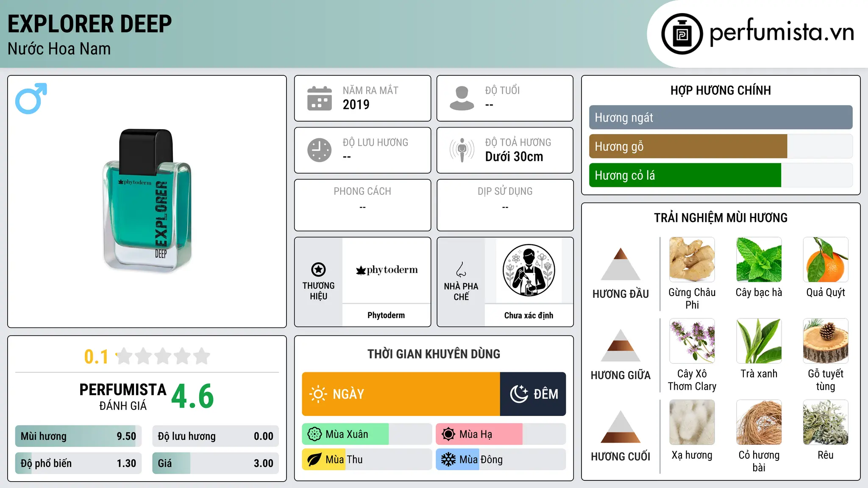The width and height of the screenshot is (868, 488).
Task: Click the TRẢI NGHIỆM MÙI HƯƠNG heading
Action: pyautogui.click(x=721, y=218)
